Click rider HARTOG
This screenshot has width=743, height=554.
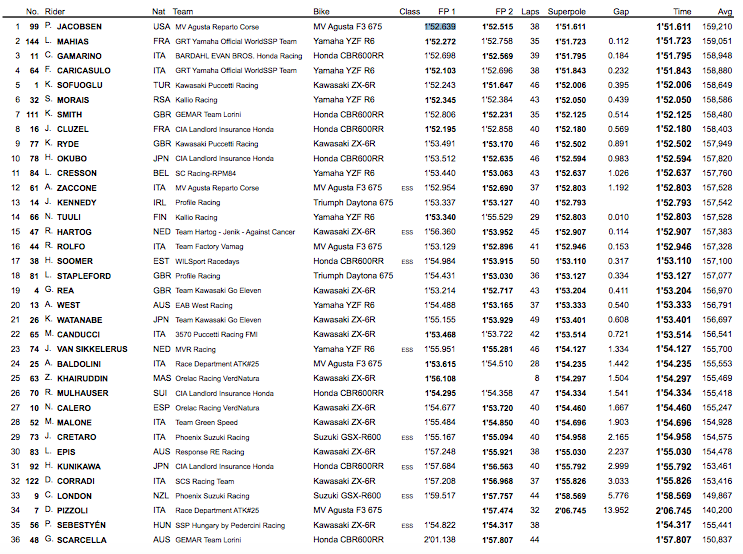tap(74, 233)
